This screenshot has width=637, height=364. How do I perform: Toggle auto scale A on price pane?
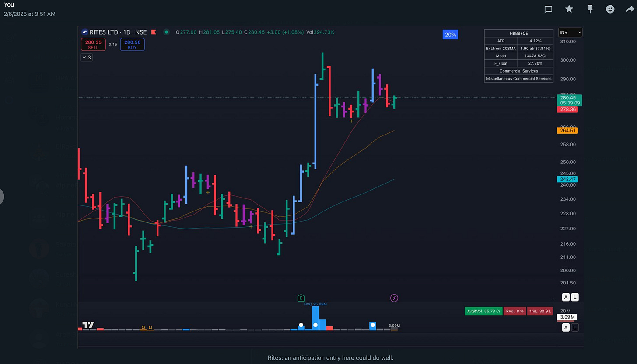[x=566, y=297]
